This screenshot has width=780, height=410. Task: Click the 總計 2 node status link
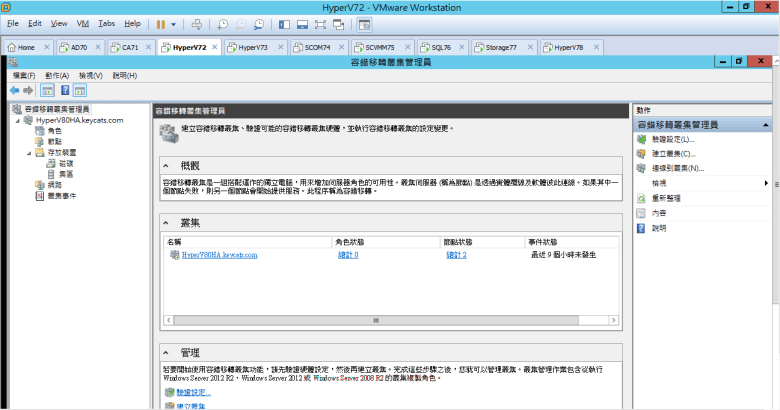(x=456, y=255)
